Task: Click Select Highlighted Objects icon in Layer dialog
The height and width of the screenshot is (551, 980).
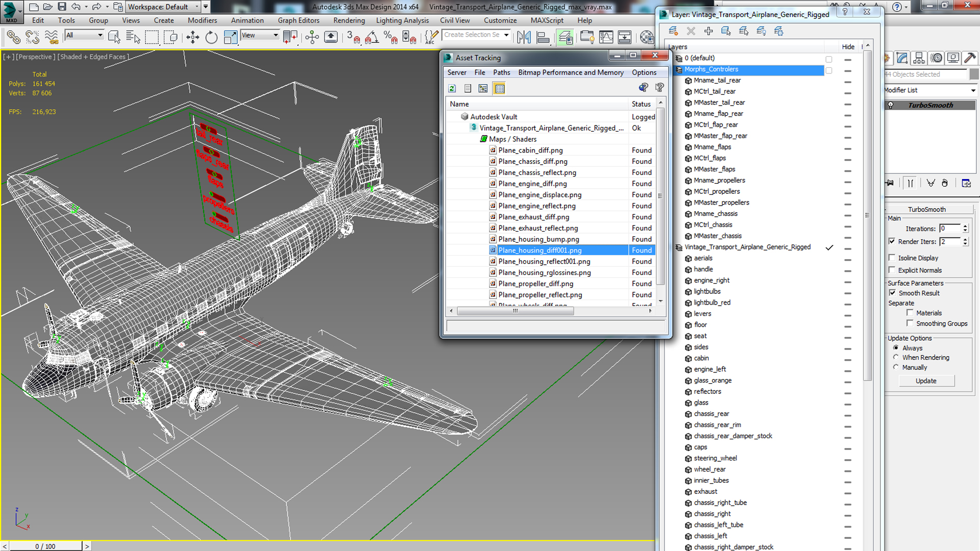Action: point(726,31)
